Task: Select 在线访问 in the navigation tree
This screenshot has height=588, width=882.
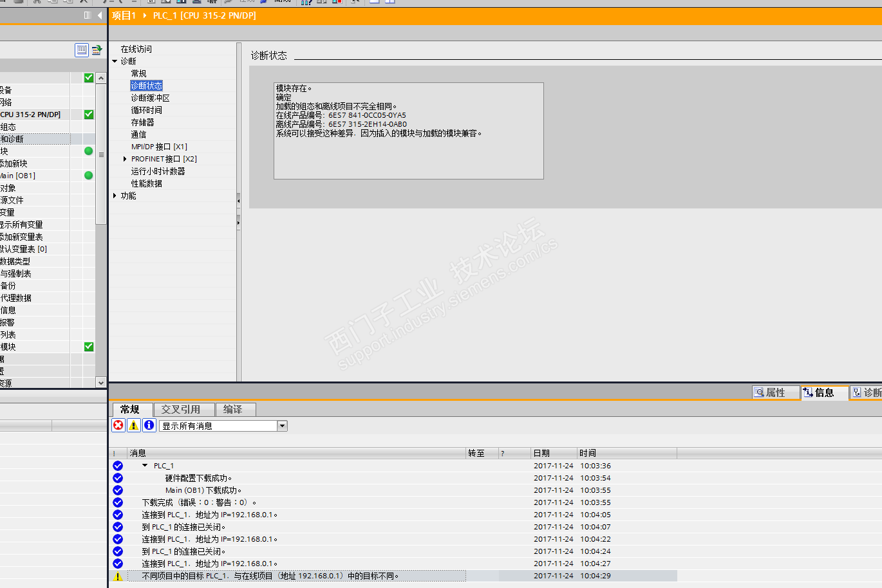Action: click(x=136, y=49)
